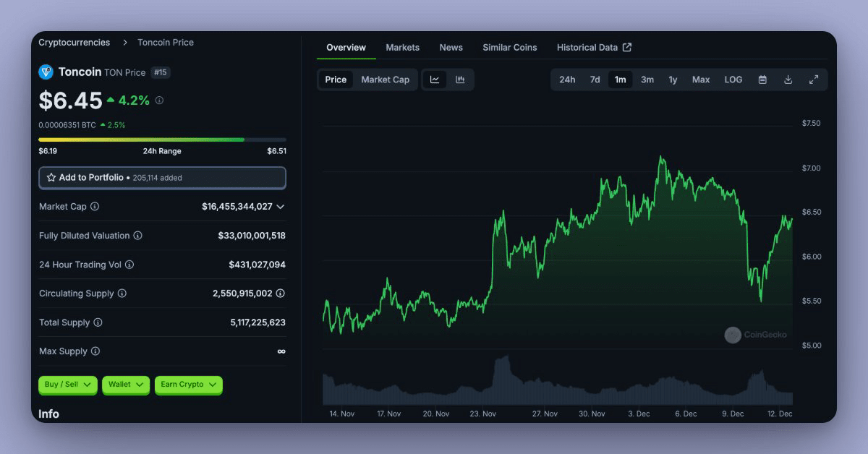This screenshot has height=454, width=868.
Task: Set chart range to Max
Action: coord(701,80)
